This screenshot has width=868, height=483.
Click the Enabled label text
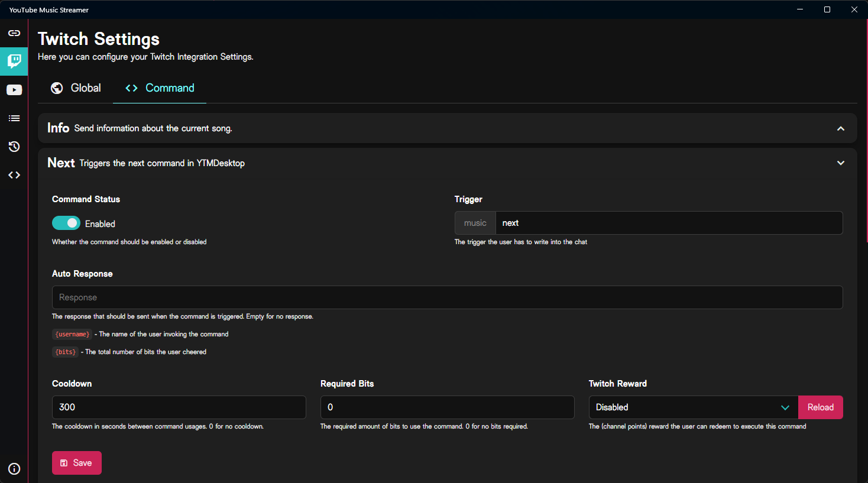(100, 224)
